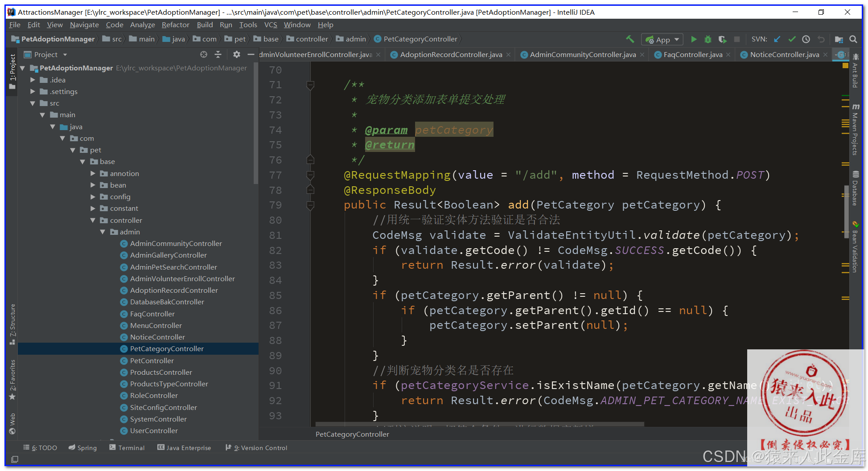Image resolution: width=868 pixels, height=471 pixels.
Task: Open Ant Build side tool window
Action: coord(855,70)
